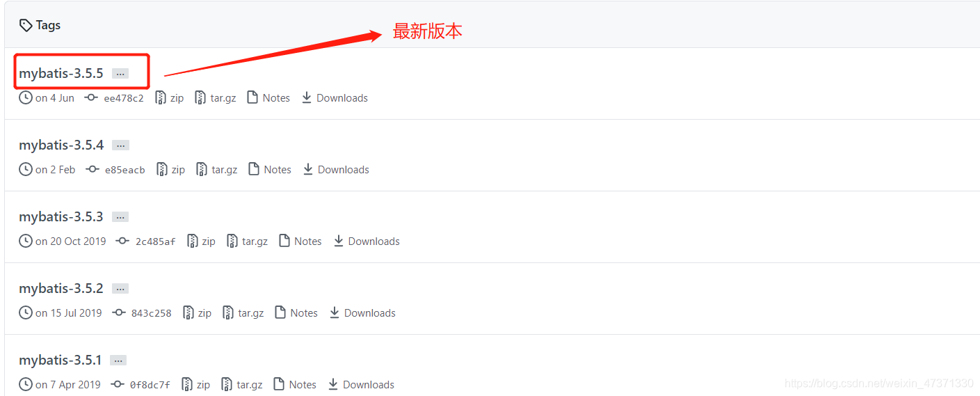Open Downloads for mybatis-3.5.5
Viewport: 980px width, 396px height.
click(342, 98)
